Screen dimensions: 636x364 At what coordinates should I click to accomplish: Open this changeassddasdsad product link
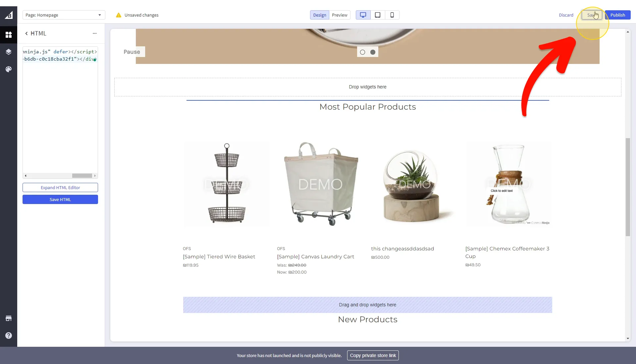(x=402, y=249)
